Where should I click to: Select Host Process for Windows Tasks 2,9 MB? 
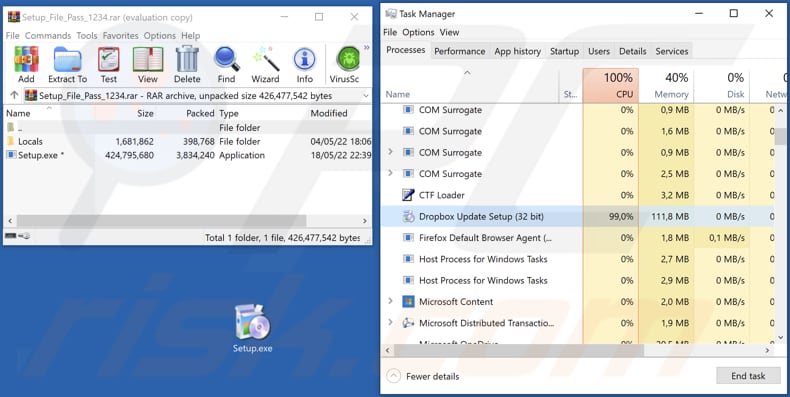pyautogui.click(x=578, y=280)
